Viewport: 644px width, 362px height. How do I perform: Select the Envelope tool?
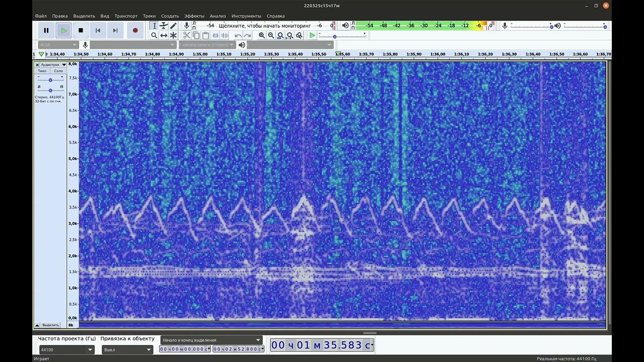coord(164,26)
